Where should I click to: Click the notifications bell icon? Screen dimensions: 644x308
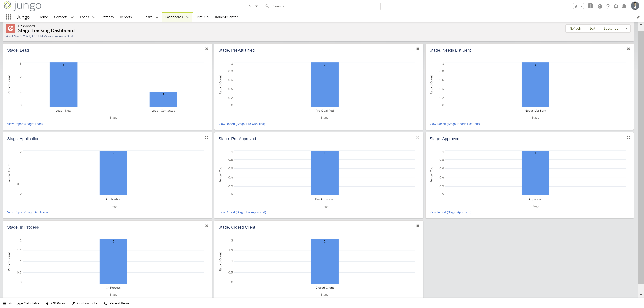[x=624, y=6]
